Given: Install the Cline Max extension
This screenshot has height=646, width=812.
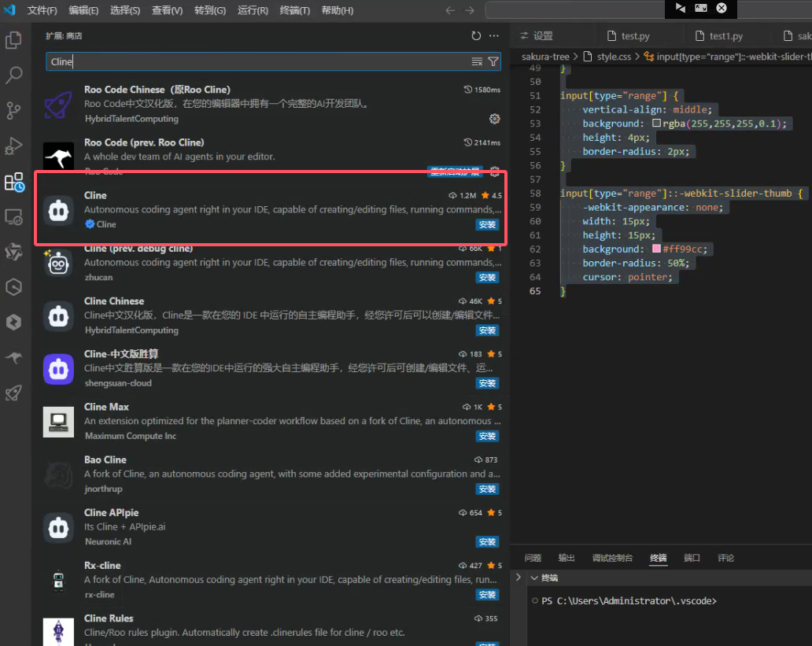Looking at the screenshot, I should [487, 436].
